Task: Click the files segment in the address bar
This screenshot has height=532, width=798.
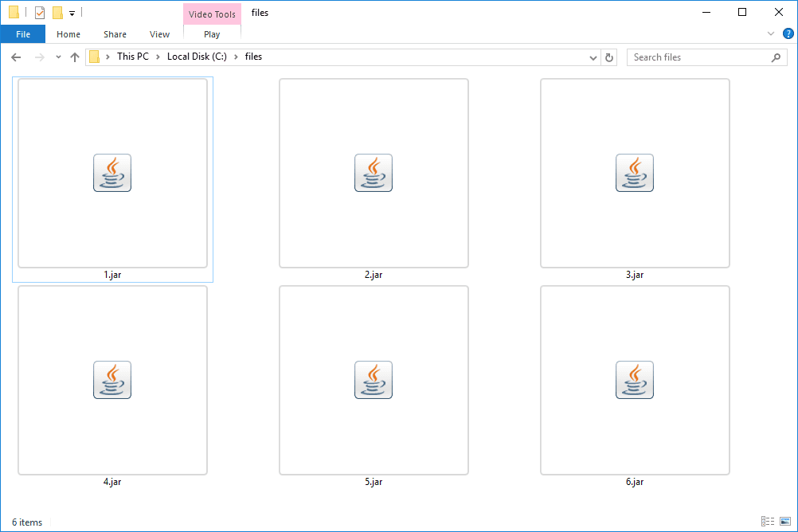Action: pos(253,57)
